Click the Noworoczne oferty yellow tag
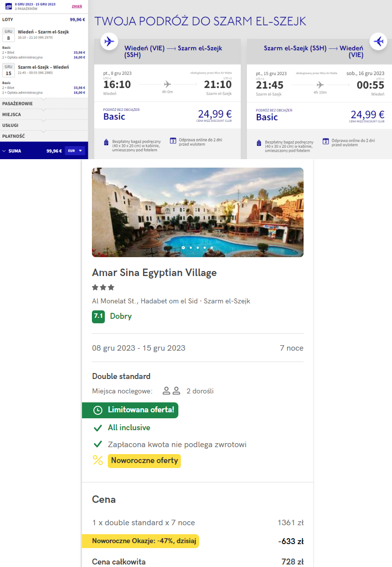Viewport: 392px width, 567px height. tap(144, 461)
